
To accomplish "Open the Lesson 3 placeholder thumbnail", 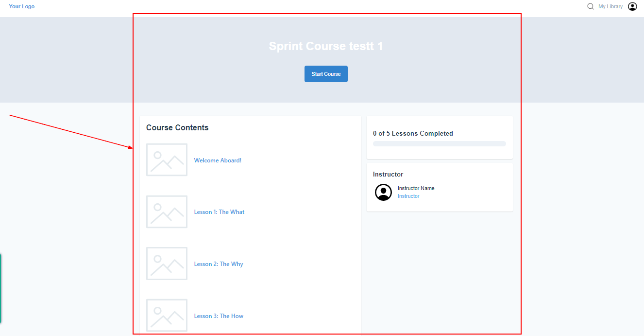I will pyautogui.click(x=167, y=316).
